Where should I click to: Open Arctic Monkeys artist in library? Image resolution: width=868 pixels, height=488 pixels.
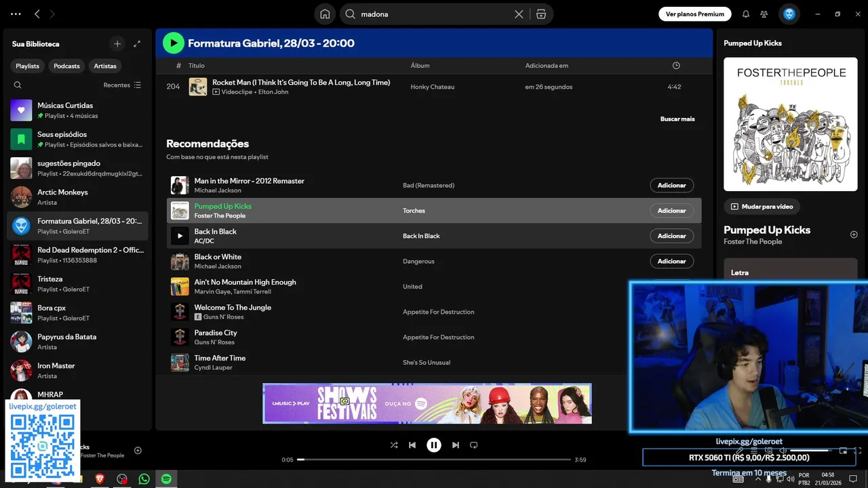point(77,197)
